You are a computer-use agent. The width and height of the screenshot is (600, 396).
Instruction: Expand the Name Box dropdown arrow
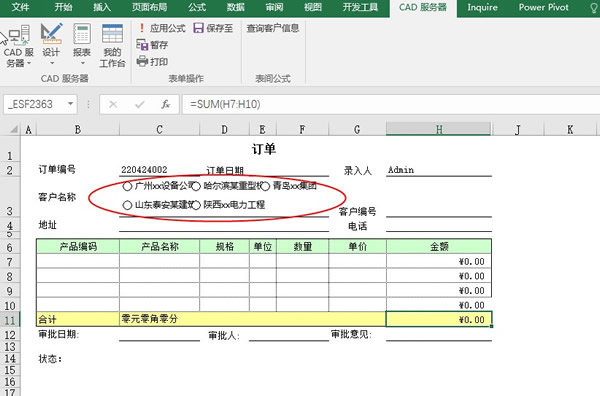(x=70, y=104)
